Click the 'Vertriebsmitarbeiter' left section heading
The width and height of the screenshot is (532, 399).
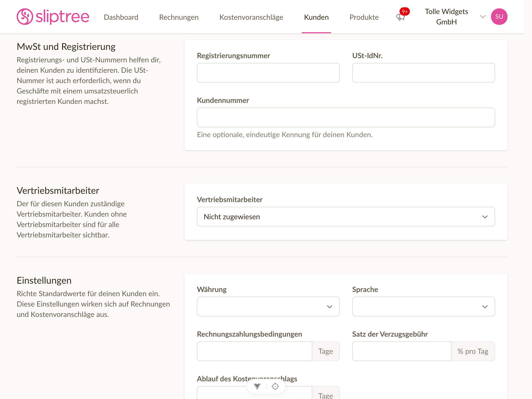point(58,191)
